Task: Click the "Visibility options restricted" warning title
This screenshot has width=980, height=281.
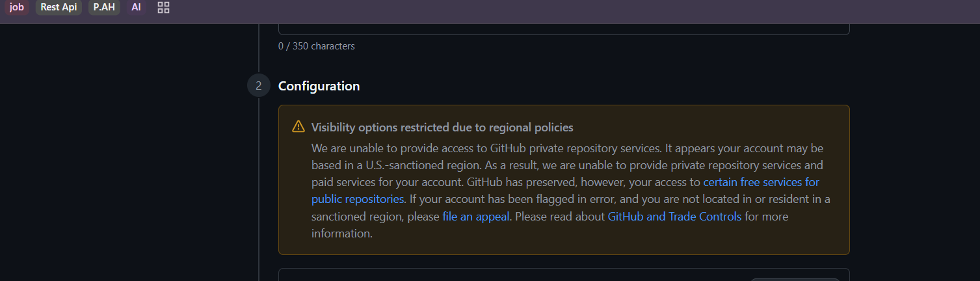Action: [x=442, y=127]
